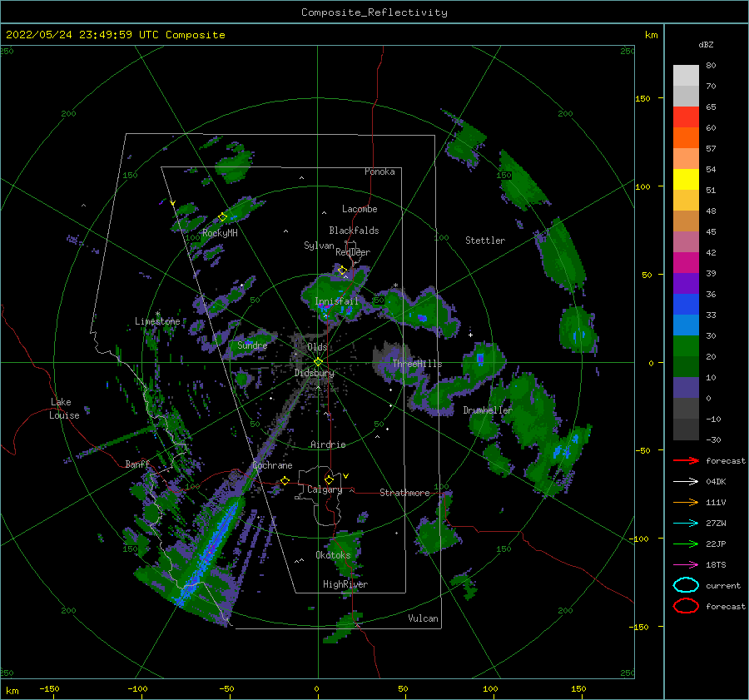Image resolution: width=749 pixels, height=700 pixels.
Task: Select the purple swatch in dBZ legend
Action: coord(686,283)
